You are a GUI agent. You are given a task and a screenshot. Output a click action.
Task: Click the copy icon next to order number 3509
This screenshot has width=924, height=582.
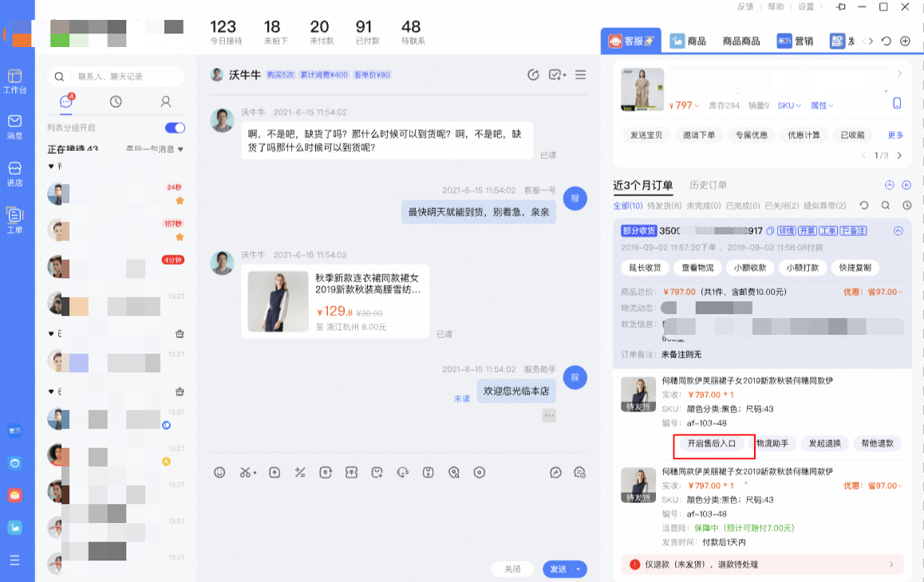770,230
